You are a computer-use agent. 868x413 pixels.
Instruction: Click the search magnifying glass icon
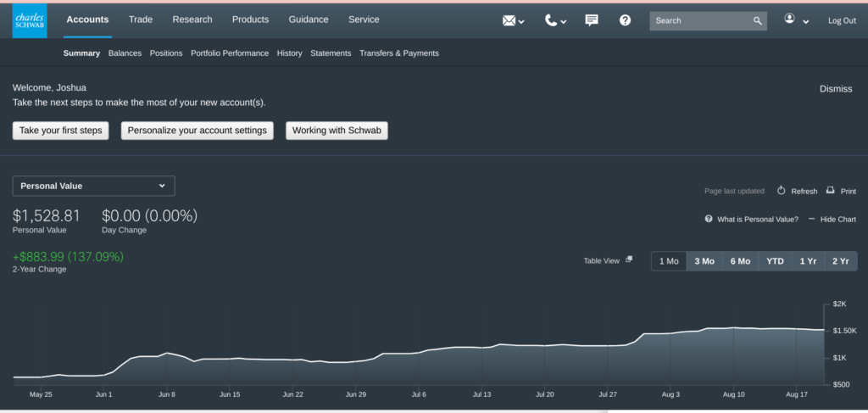coord(758,20)
